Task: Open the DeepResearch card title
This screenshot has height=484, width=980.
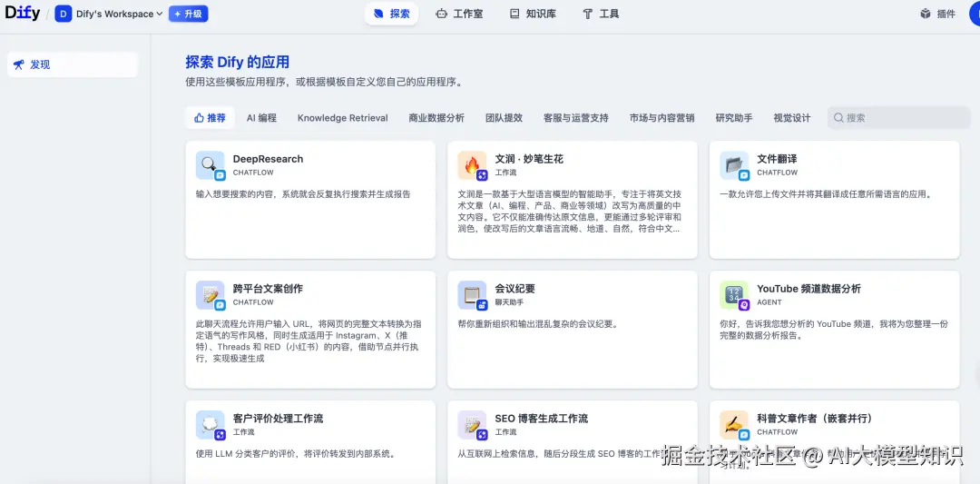Action: pyautogui.click(x=268, y=159)
